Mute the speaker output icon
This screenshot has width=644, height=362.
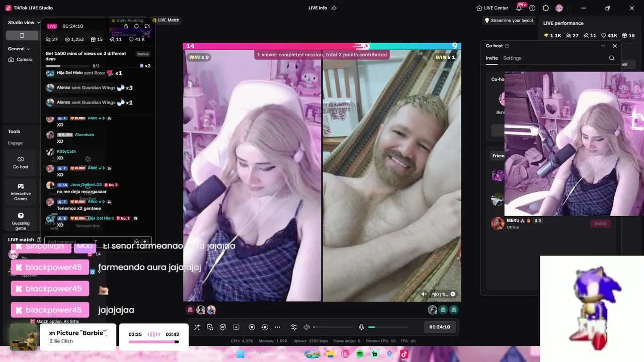306,327
